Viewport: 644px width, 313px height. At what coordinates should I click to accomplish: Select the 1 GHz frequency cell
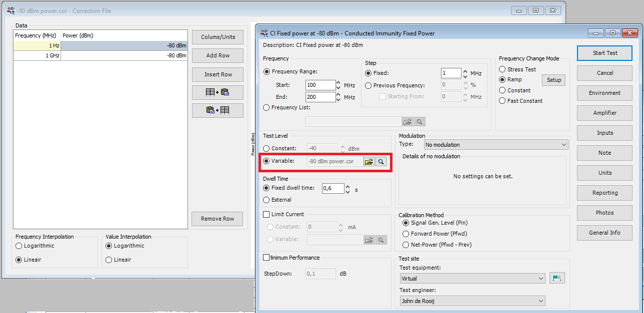point(37,55)
